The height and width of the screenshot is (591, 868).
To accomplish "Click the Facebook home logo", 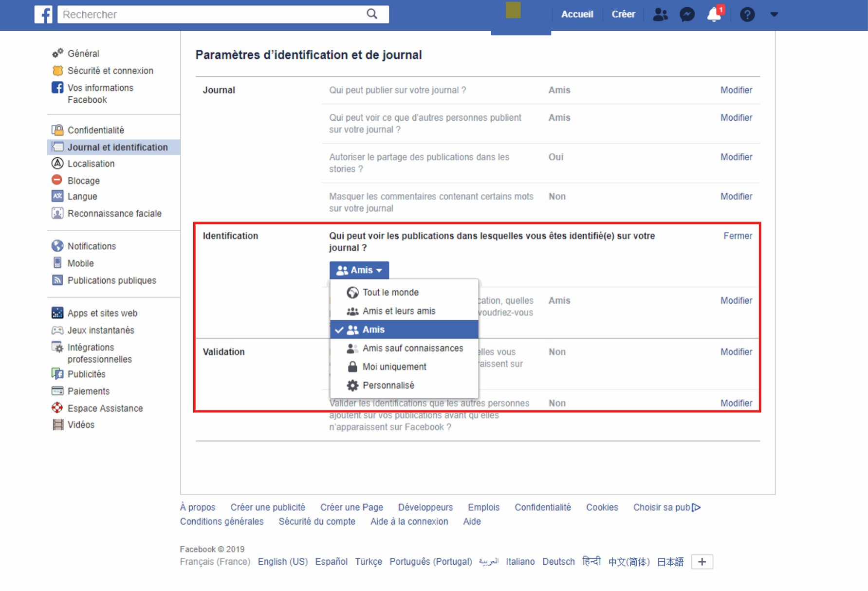I will point(43,14).
